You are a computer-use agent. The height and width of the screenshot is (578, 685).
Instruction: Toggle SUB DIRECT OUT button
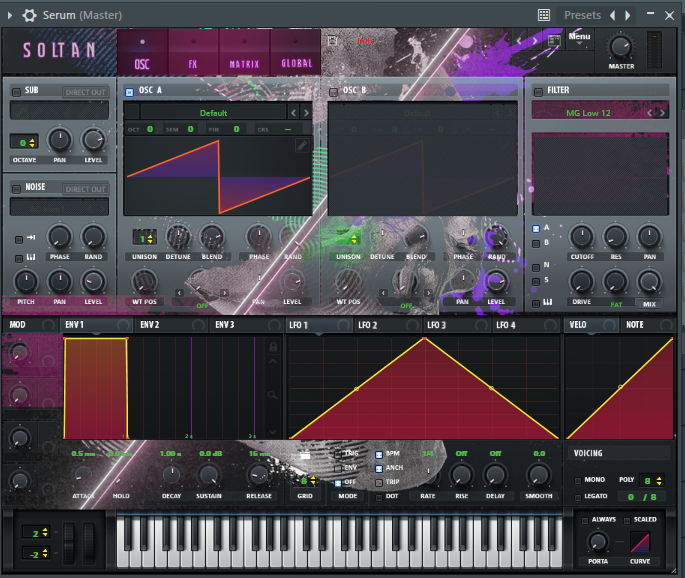(x=85, y=92)
